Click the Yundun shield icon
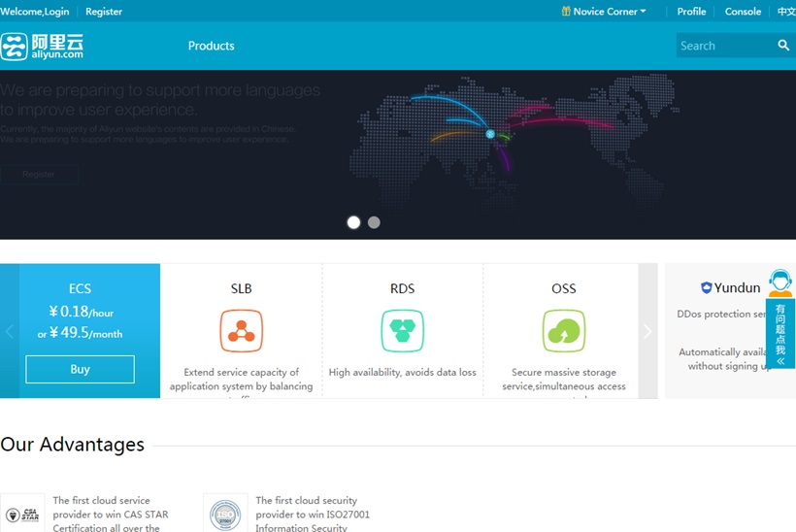The image size is (796, 532). (706, 287)
